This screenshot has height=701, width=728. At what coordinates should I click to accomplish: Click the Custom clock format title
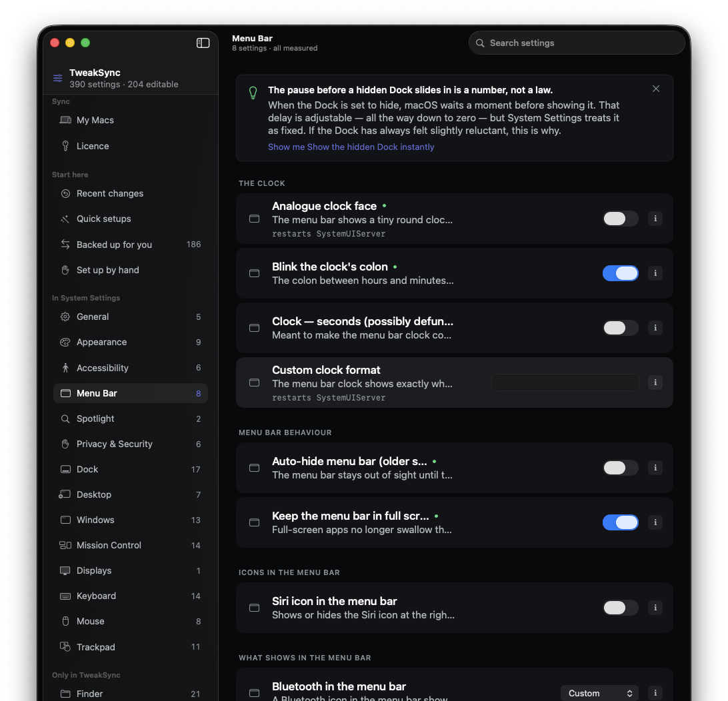pyautogui.click(x=326, y=370)
